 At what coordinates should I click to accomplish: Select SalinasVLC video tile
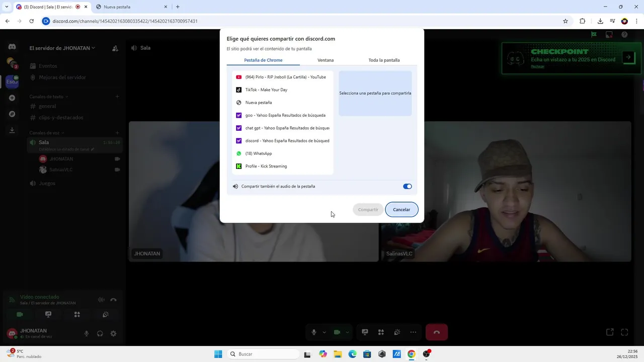point(506,192)
